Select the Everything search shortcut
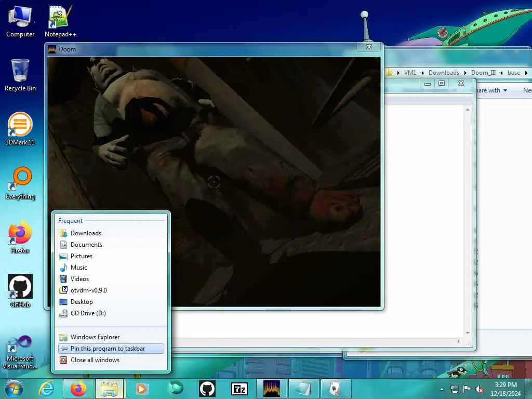532x399 pixels. click(x=20, y=183)
